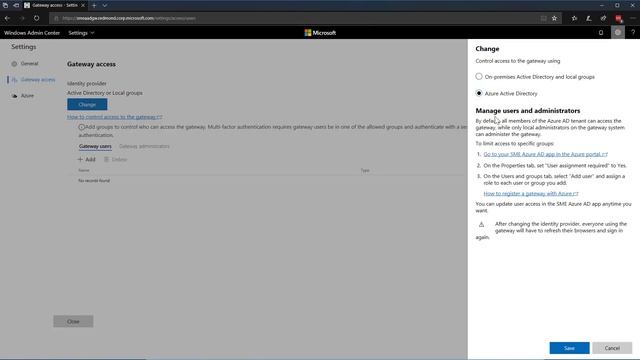Click the set tabs aside icon
This screenshot has width=640, height=360.
[x=16, y=5]
